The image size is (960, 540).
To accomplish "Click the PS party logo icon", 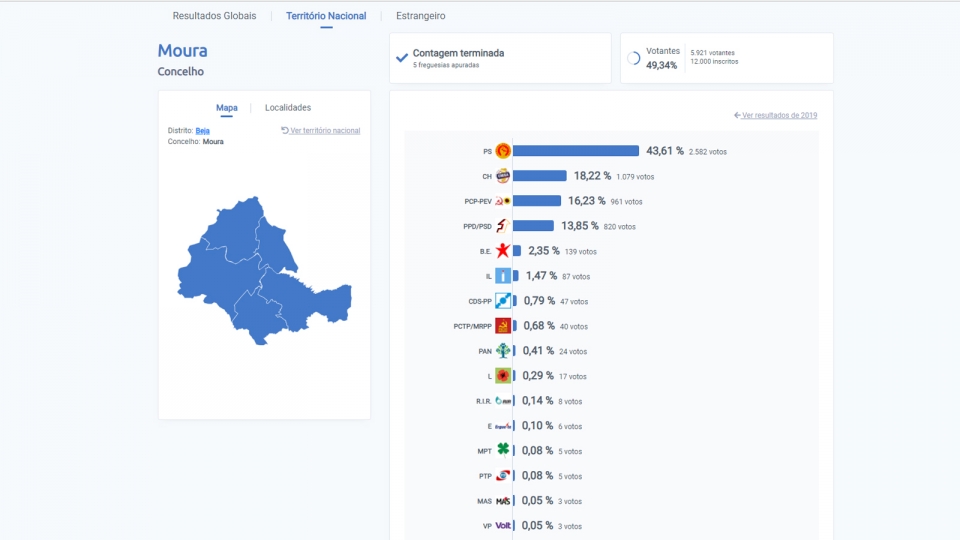I will pos(503,151).
